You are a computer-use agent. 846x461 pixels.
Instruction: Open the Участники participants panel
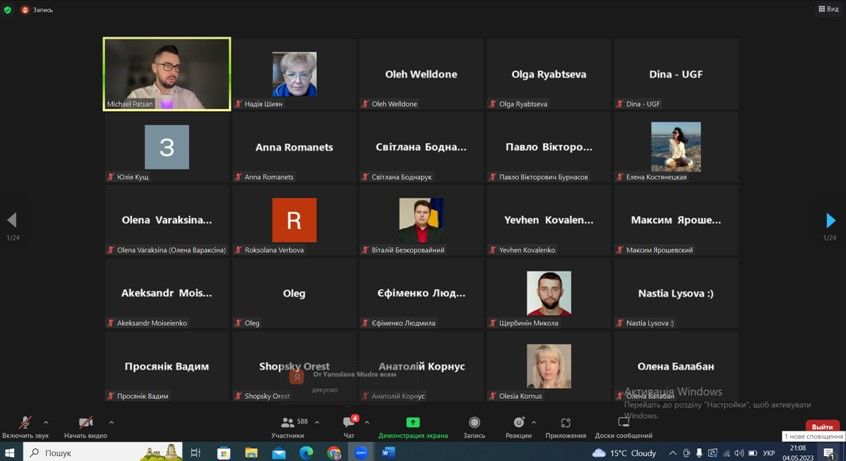(x=288, y=423)
